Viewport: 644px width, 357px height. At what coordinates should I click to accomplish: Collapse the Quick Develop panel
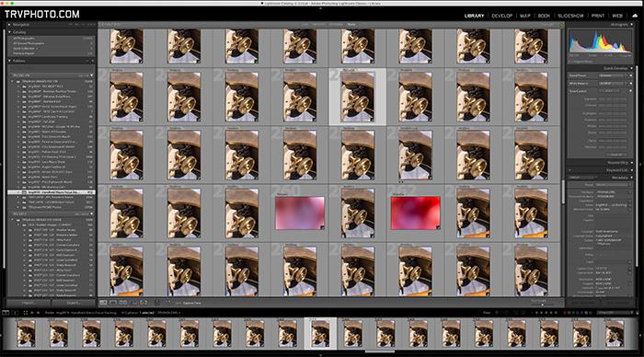(x=631, y=68)
